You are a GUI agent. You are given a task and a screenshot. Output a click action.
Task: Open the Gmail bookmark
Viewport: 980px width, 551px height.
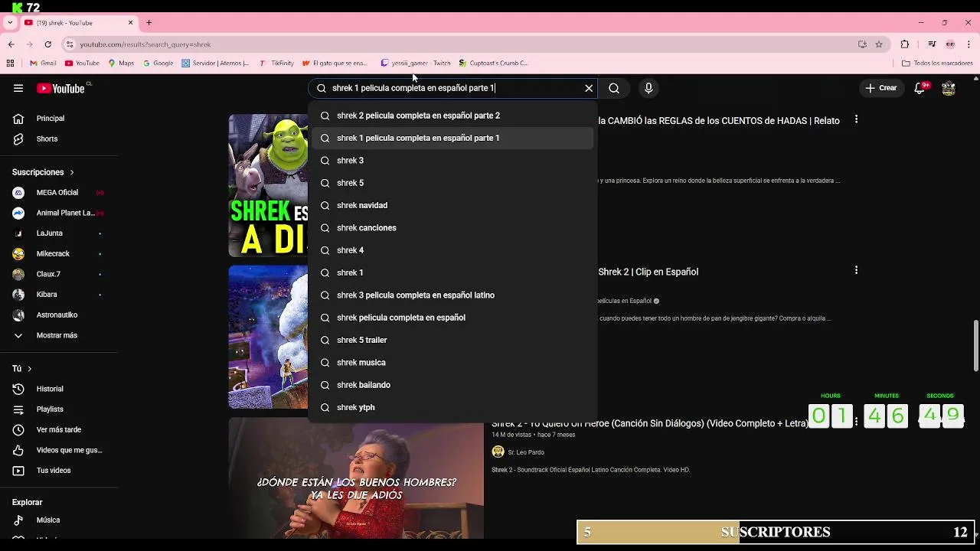[43, 64]
